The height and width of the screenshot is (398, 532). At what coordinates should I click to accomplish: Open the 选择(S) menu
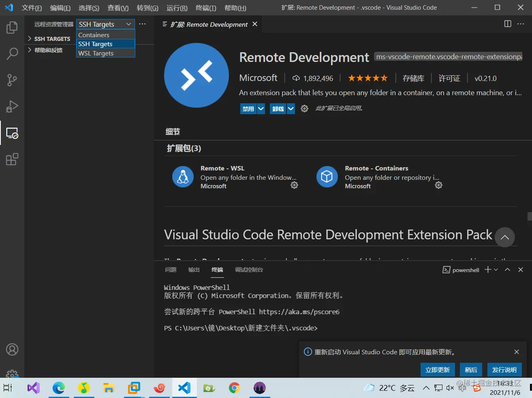coord(89,8)
